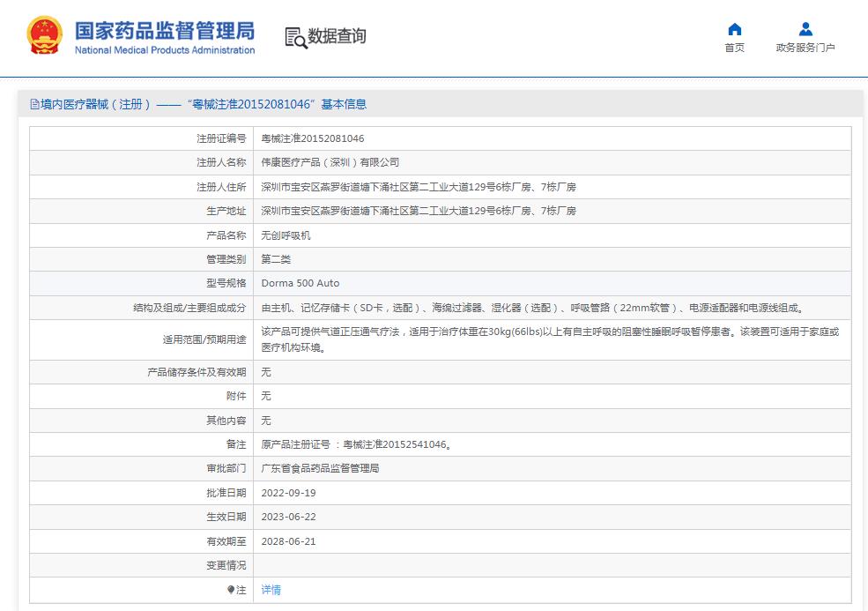Click the document icon before 境内医疗器械
The image size is (868, 611).
34,104
